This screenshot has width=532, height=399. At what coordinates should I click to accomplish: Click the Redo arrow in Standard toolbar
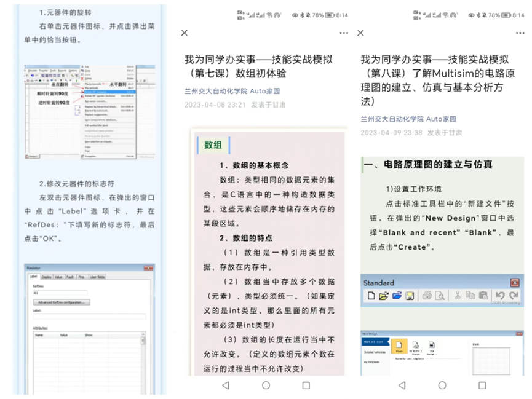click(514, 296)
